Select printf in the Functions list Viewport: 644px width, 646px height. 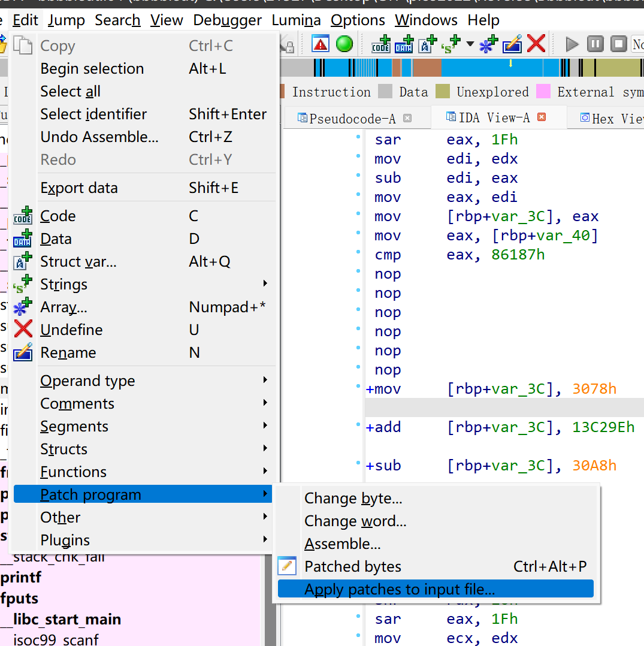click(x=20, y=577)
